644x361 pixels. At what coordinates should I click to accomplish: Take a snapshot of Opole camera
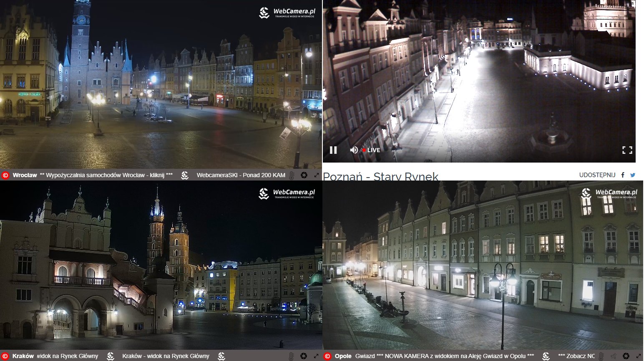click(626, 356)
